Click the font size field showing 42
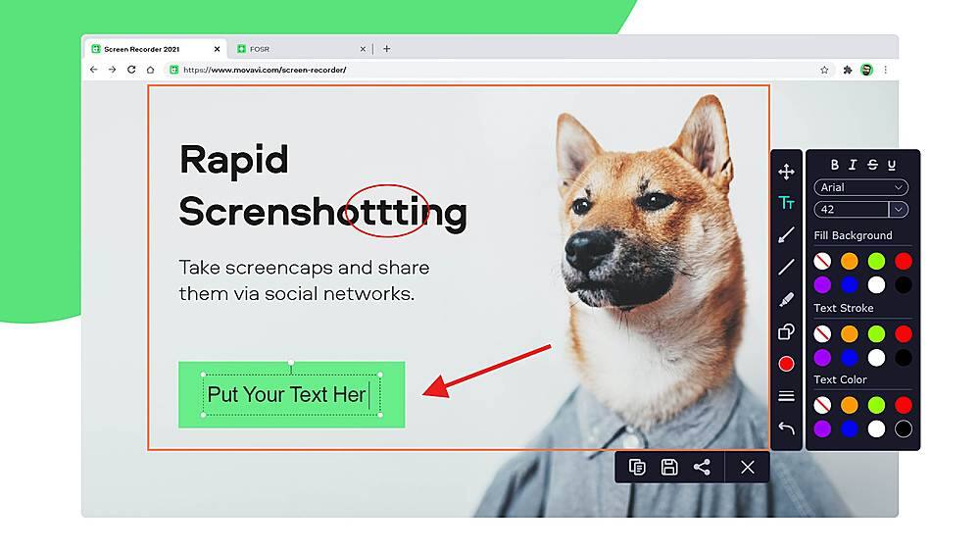This screenshot has height=552, width=980. (x=852, y=210)
